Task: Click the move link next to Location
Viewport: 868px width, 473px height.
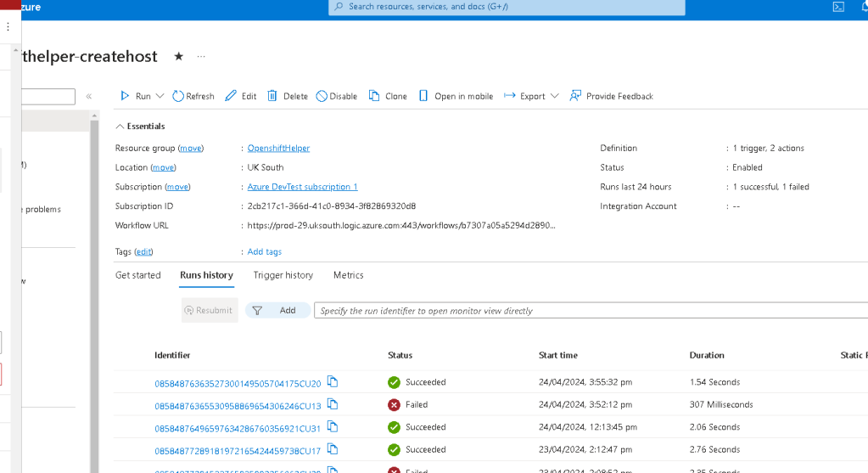Action: pos(163,167)
